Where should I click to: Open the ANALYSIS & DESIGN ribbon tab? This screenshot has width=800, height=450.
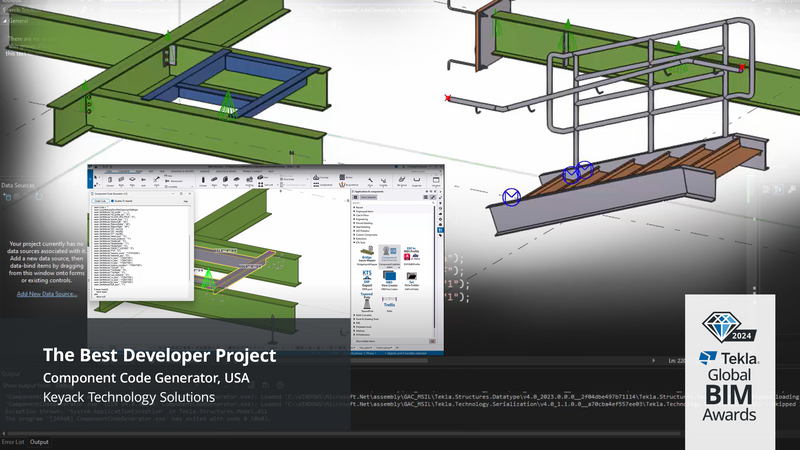point(226,171)
